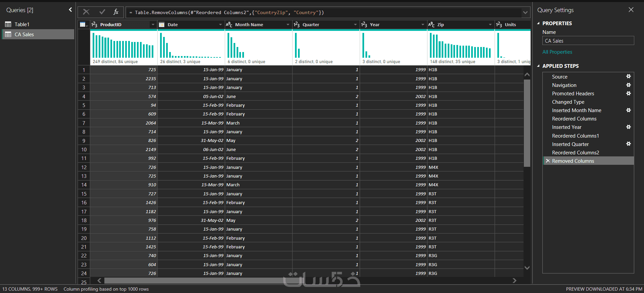Click the fx function icon
The height and width of the screenshot is (293, 644).
coord(116,12)
